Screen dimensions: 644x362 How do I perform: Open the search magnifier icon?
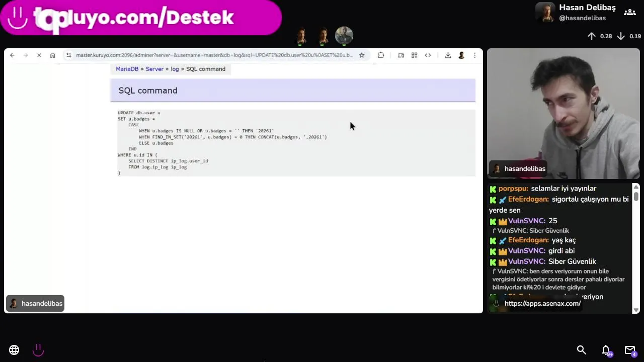(x=581, y=350)
